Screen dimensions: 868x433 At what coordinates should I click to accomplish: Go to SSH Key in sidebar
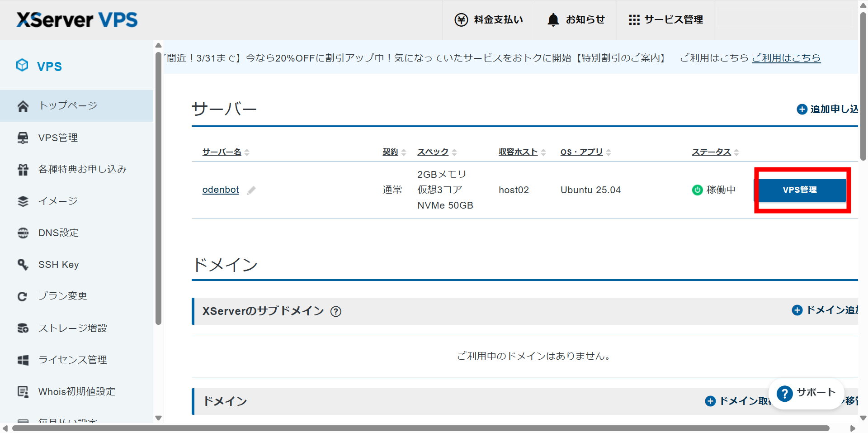click(58, 265)
